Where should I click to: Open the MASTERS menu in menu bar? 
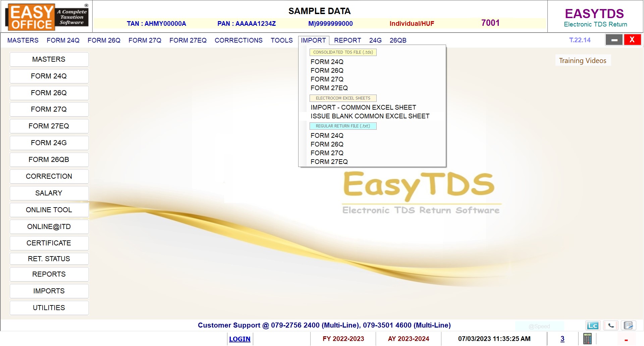pyautogui.click(x=23, y=40)
